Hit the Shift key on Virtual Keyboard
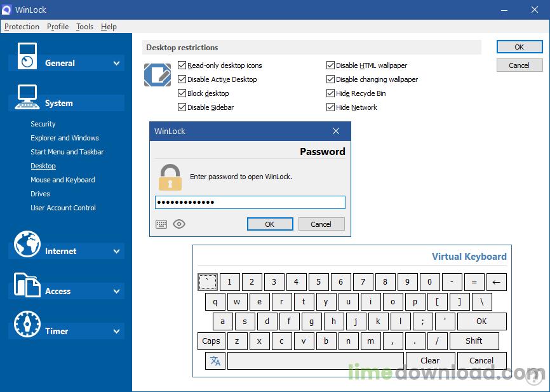This screenshot has height=392, width=550. 474,341
